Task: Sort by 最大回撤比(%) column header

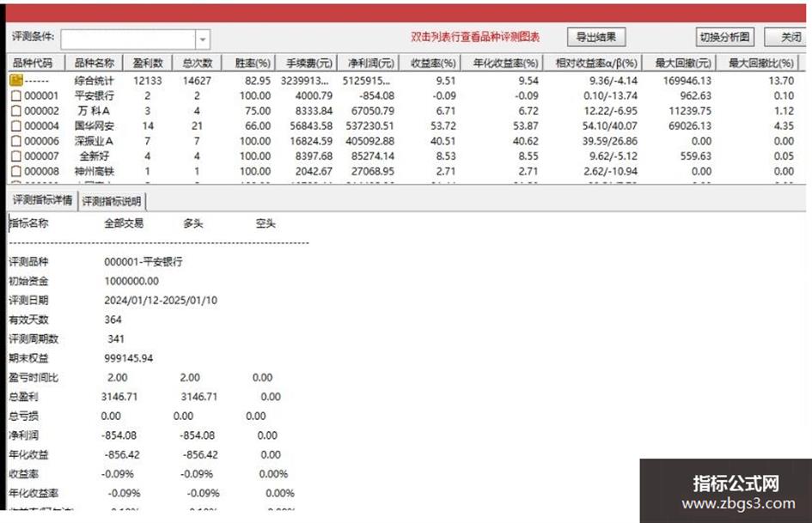Action: click(758, 64)
